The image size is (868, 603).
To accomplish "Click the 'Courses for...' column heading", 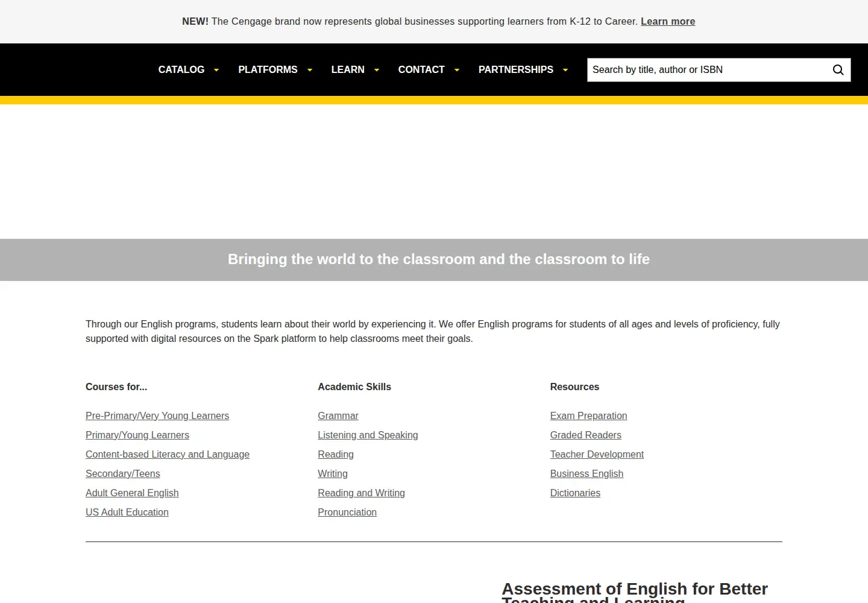I will click(116, 387).
